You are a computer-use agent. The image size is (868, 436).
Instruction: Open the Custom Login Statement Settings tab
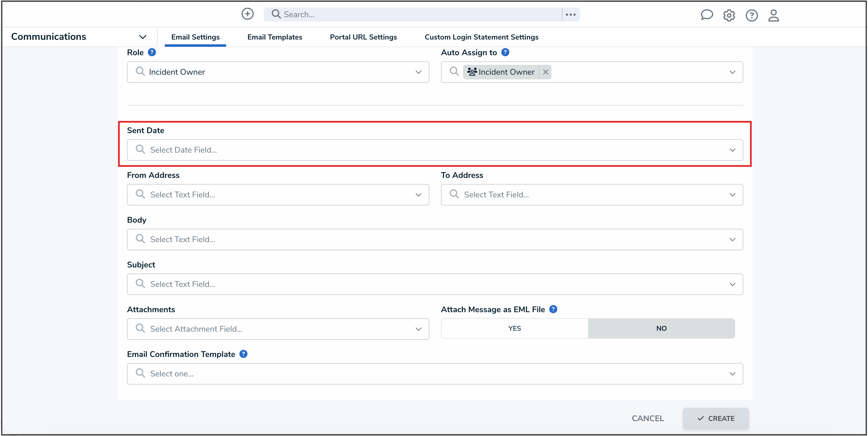point(481,37)
